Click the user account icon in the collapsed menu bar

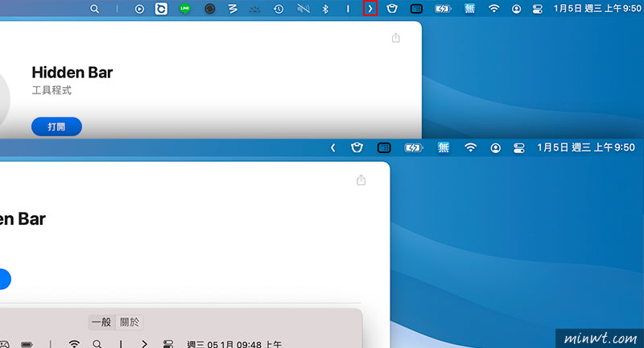(495, 148)
